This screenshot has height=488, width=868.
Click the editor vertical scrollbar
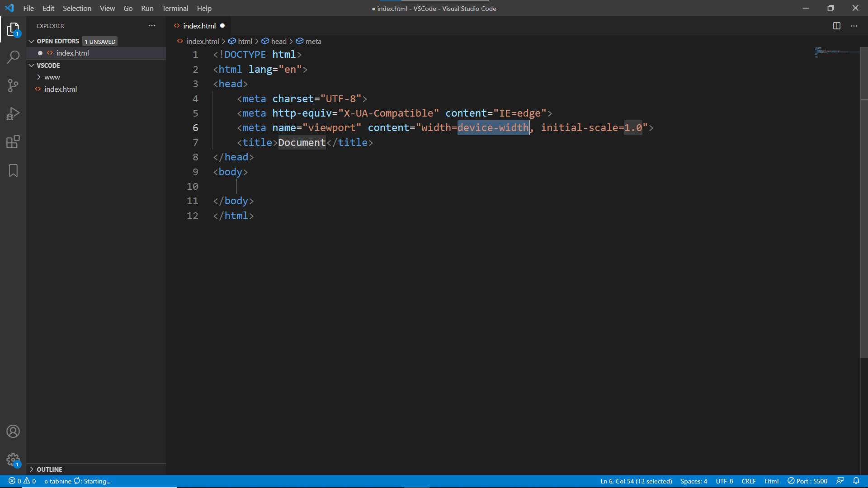[x=864, y=202]
